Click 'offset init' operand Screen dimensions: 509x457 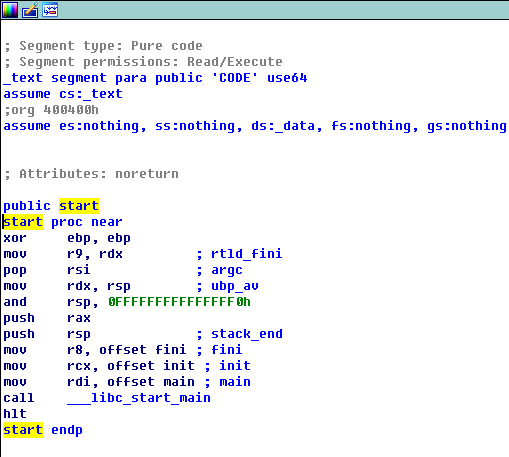click(151, 366)
